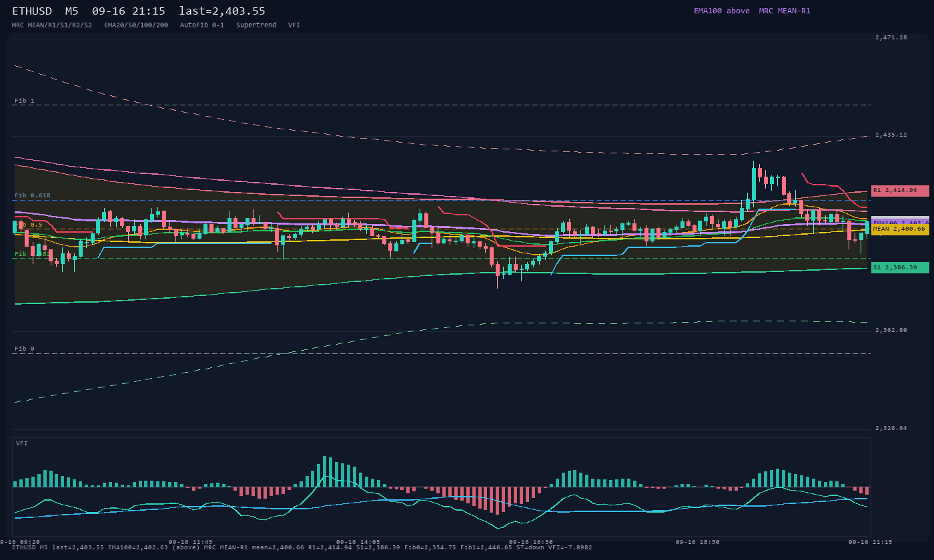This screenshot has width=934, height=560.
Task: Click the ETHUSD symbol in the chart title
Action: point(32,11)
